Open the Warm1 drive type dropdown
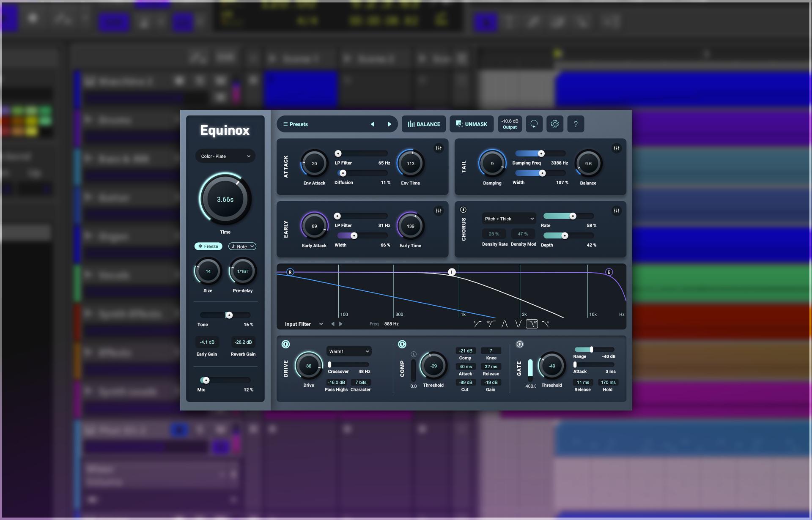This screenshot has height=520, width=812. pos(348,351)
